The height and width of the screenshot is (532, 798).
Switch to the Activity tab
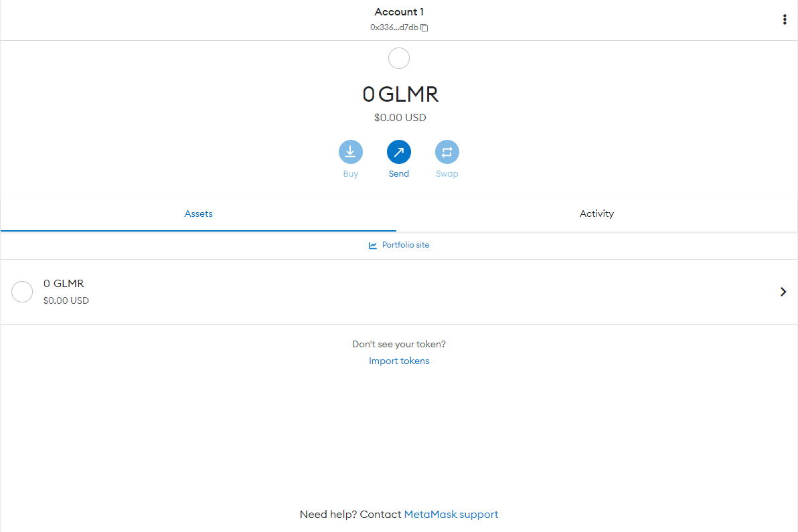click(596, 213)
